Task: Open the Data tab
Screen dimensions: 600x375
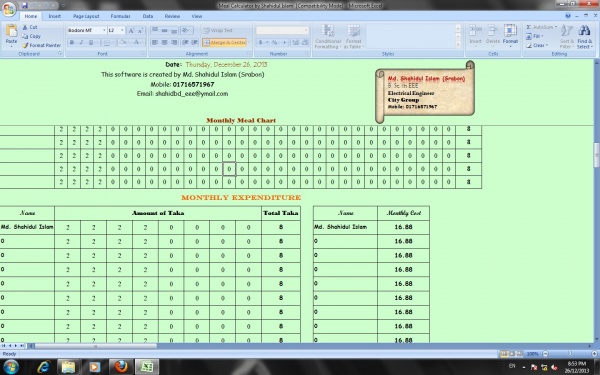Action: pyautogui.click(x=148, y=16)
